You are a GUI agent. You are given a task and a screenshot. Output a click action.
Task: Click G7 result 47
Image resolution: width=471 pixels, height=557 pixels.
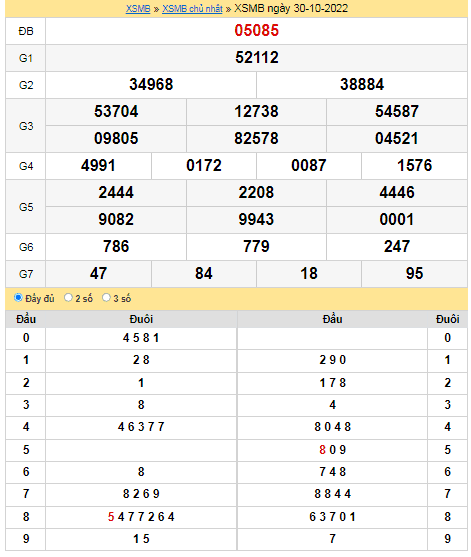coord(98,273)
